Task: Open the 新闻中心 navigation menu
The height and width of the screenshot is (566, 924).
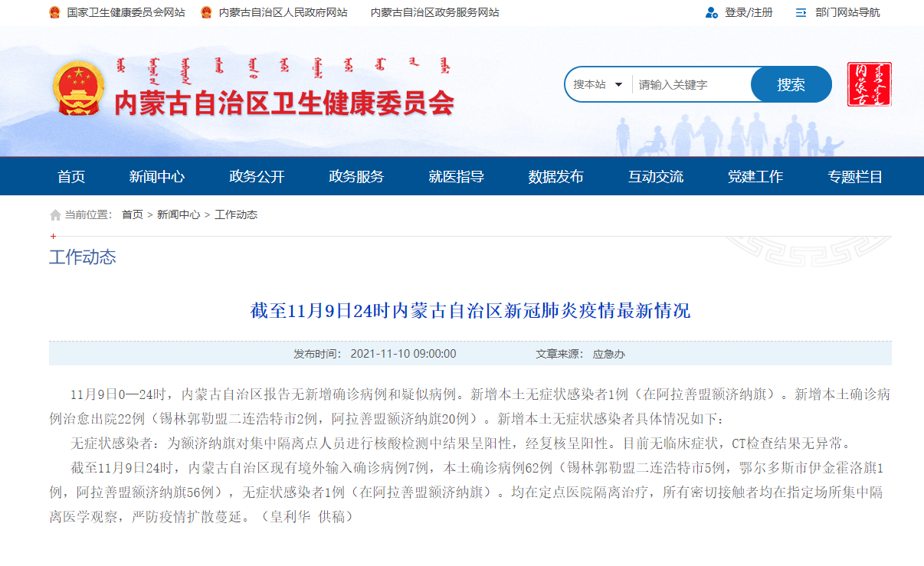Action: [x=157, y=177]
